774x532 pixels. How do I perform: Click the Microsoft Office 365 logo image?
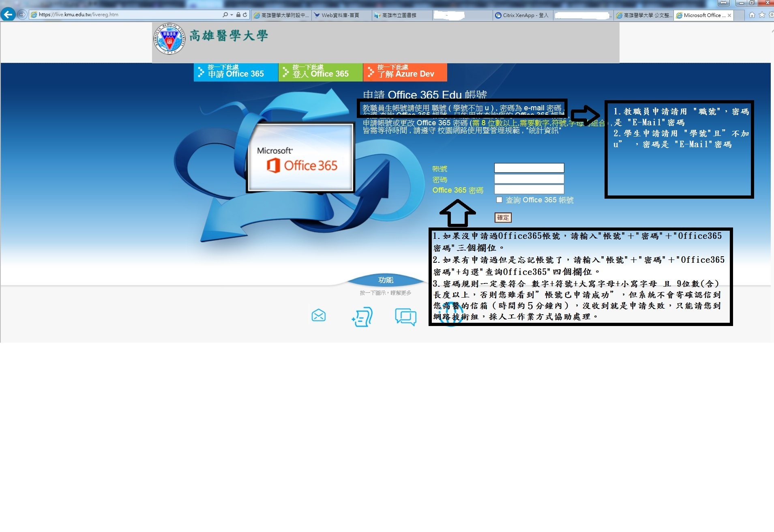click(301, 157)
